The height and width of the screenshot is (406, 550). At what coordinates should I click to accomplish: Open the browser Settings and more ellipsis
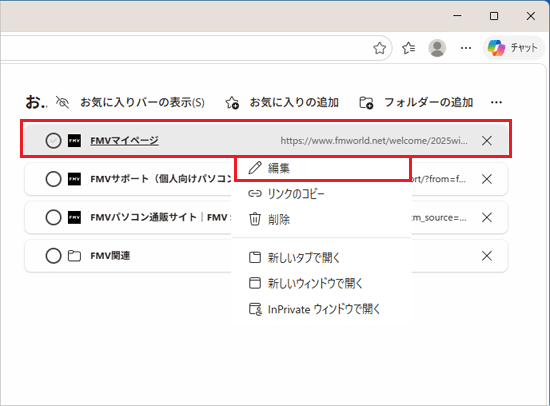(x=466, y=48)
